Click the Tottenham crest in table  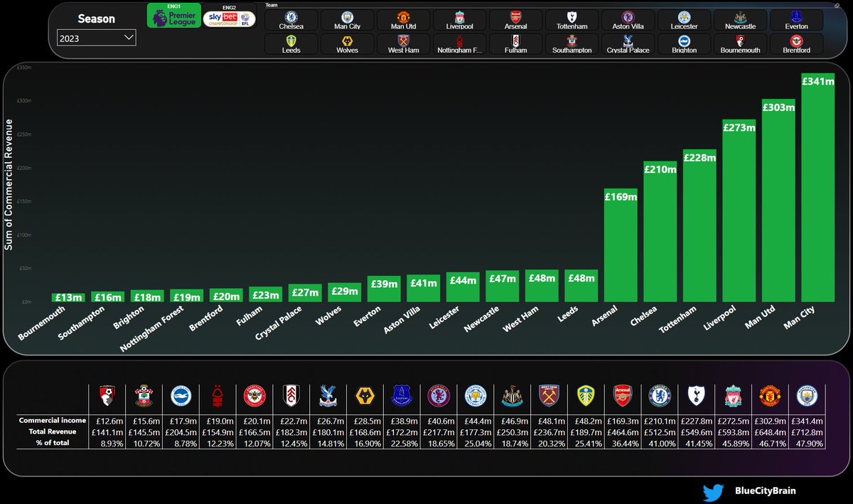(695, 395)
